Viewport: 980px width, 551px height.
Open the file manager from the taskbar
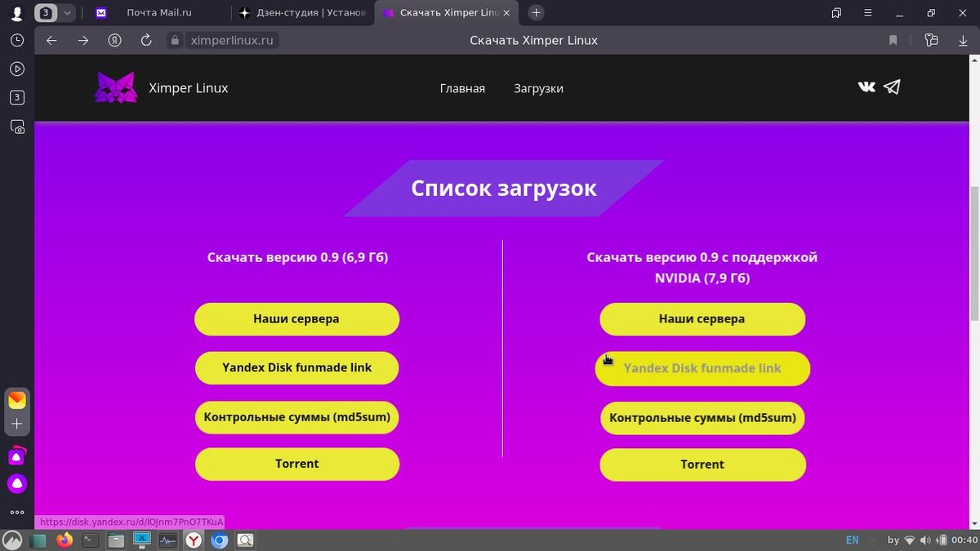pos(116,540)
